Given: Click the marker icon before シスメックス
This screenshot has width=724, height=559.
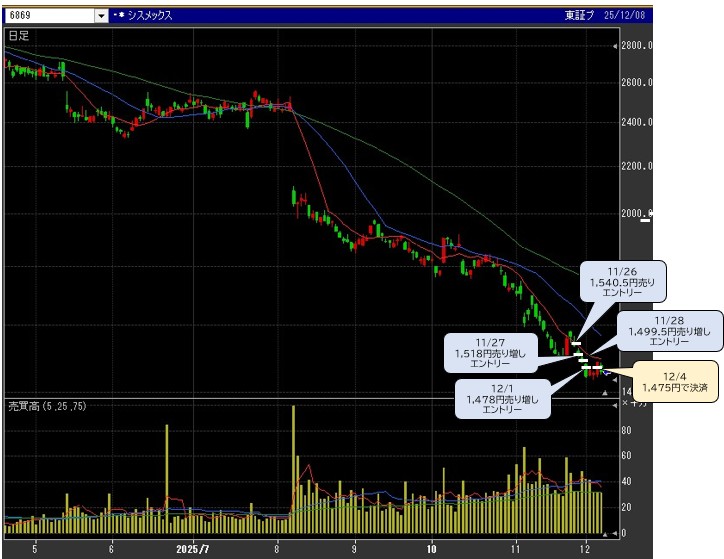Looking at the screenshot, I should point(121,17).
